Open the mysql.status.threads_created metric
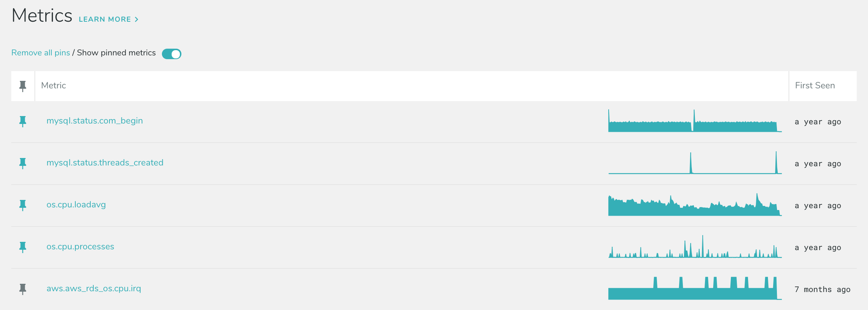Screen dimensions: 868x310 pos(105,163)
